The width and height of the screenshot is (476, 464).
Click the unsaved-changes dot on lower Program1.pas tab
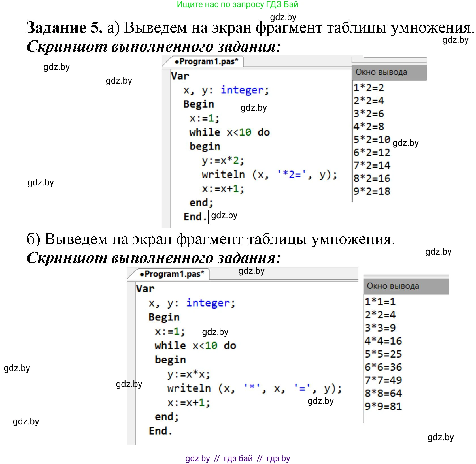pos(143,275)
